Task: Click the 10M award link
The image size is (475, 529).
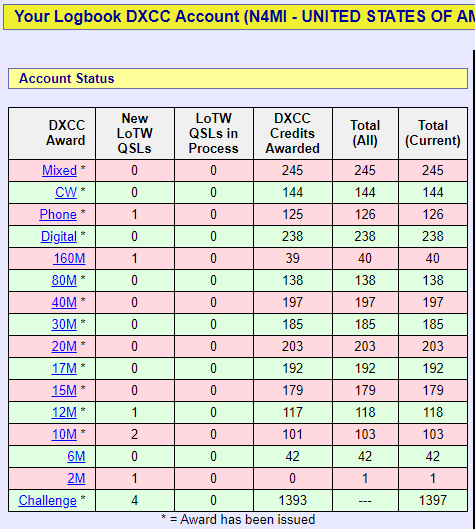Action: pyautogui.click(x=64, y=434)
